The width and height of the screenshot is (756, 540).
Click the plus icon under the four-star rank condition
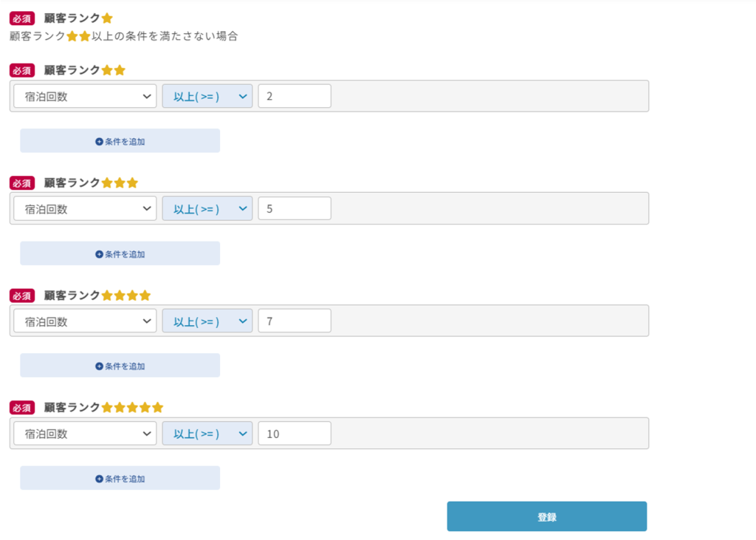coord(99,366)
